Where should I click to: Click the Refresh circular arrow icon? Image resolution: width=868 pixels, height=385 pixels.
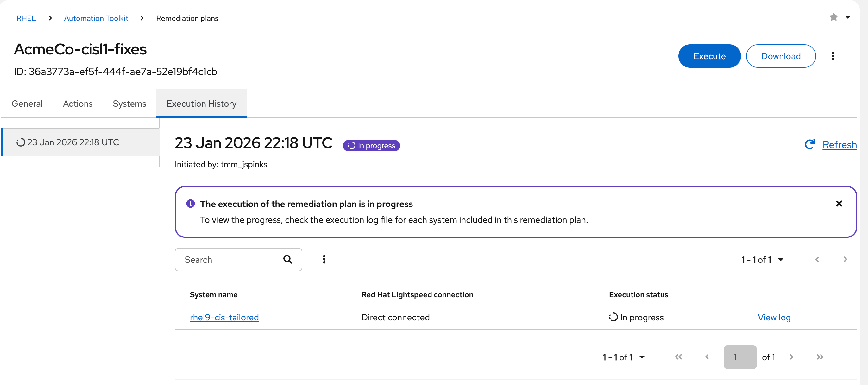[x=809, y=145]
